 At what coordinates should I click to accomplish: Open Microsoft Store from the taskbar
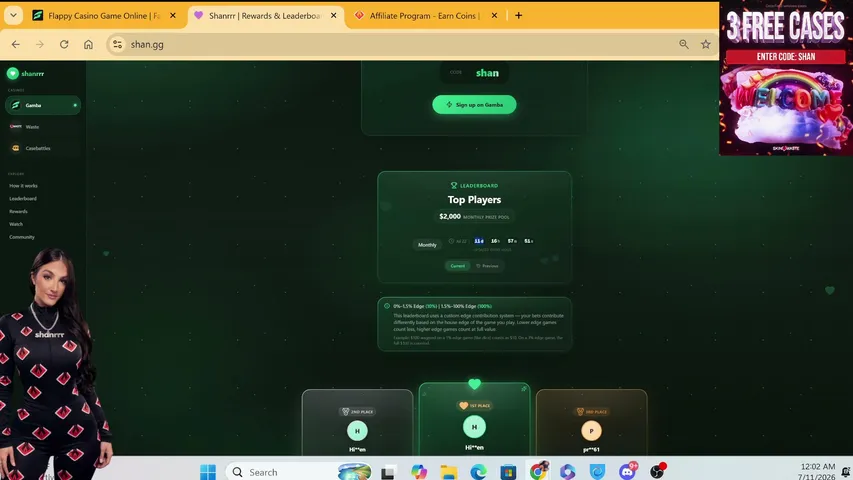[x=508, y=472]
